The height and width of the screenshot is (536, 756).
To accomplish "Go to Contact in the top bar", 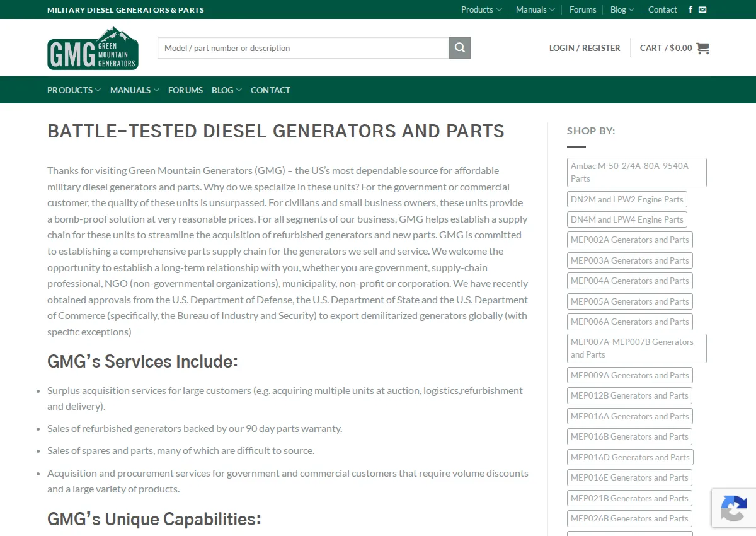I will coord(662,9).
